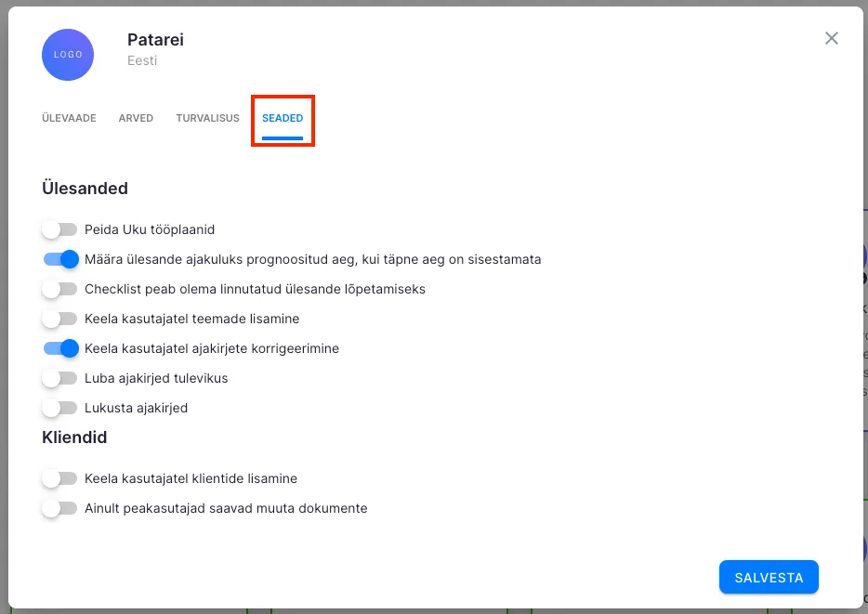Click the Salvesta button
This screenshot has width=868, height=614.
[x=768, y=577]
